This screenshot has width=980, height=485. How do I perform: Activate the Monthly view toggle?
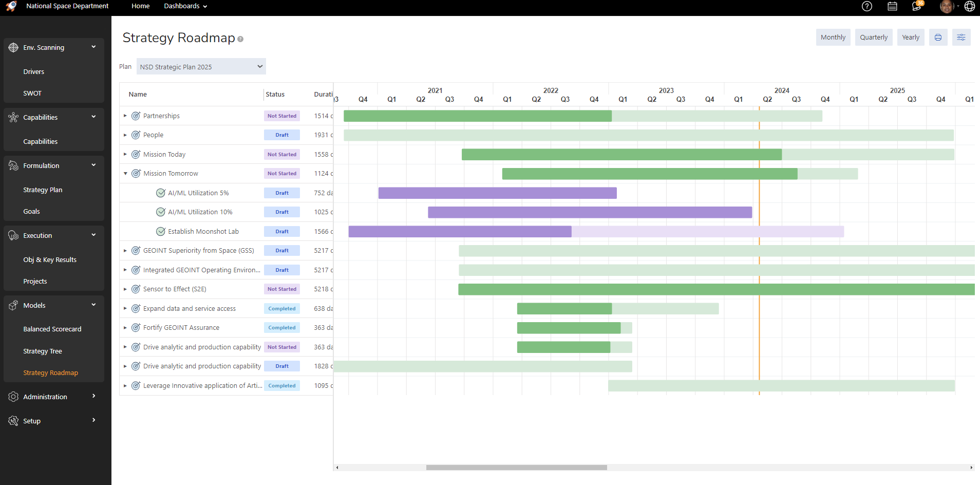pyautogui.click(x=833, y=37)
